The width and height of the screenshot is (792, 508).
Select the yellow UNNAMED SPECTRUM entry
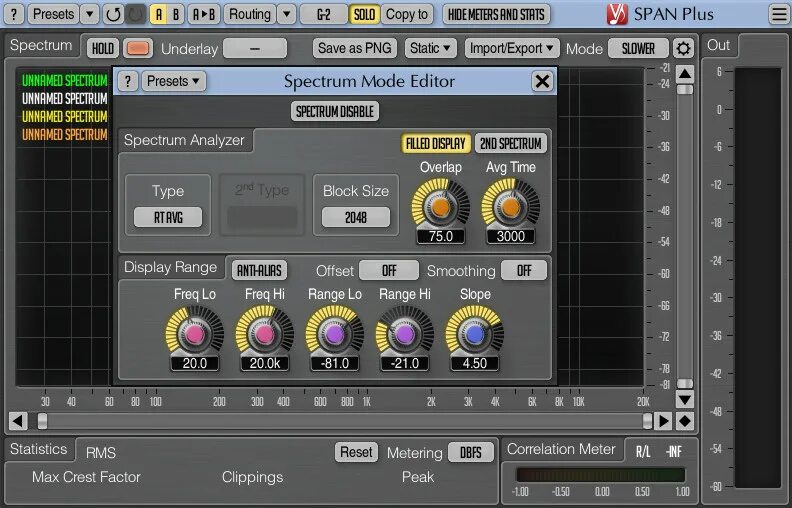coord(65,117)
